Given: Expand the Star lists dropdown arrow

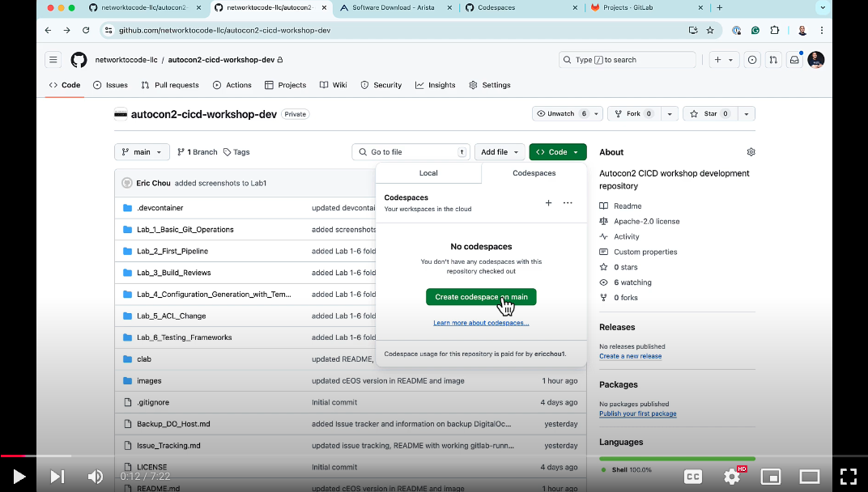Looking at the screenshot, I should [747, 114].
